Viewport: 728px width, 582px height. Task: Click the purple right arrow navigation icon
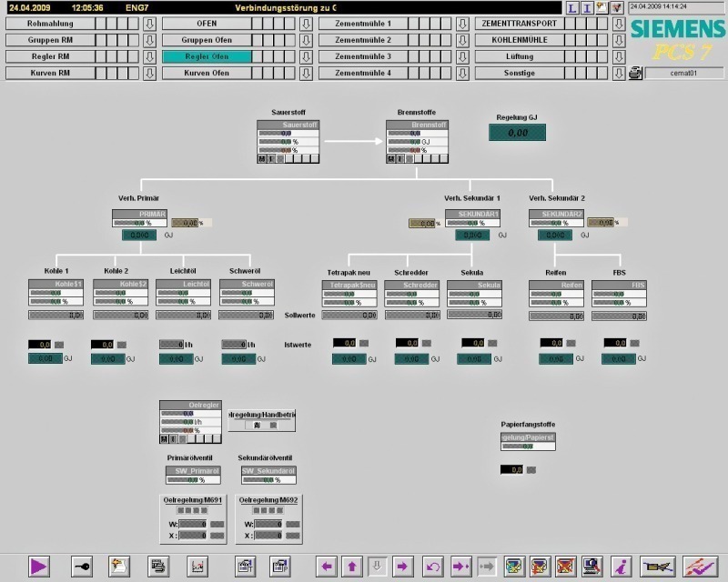pos(402,566)
